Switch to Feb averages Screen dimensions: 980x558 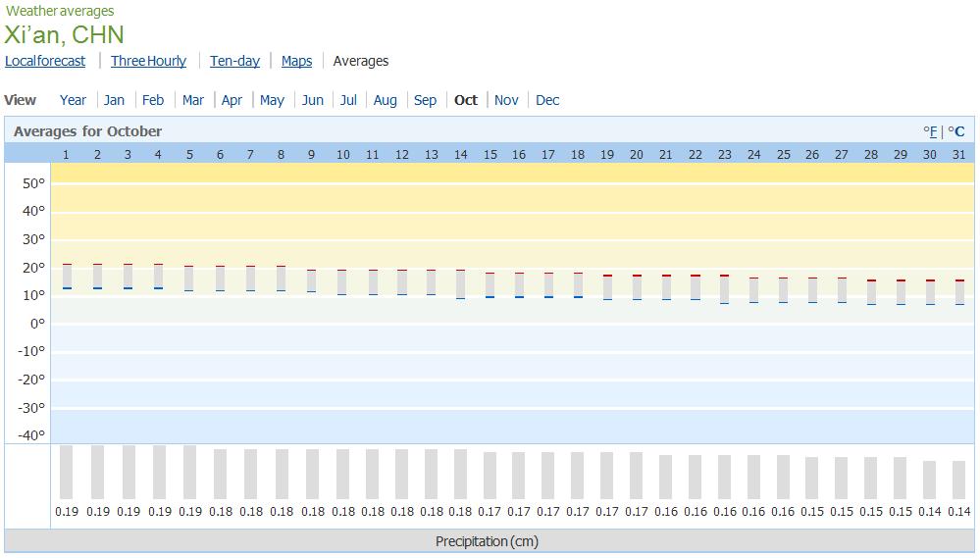(x=153, y=100)
